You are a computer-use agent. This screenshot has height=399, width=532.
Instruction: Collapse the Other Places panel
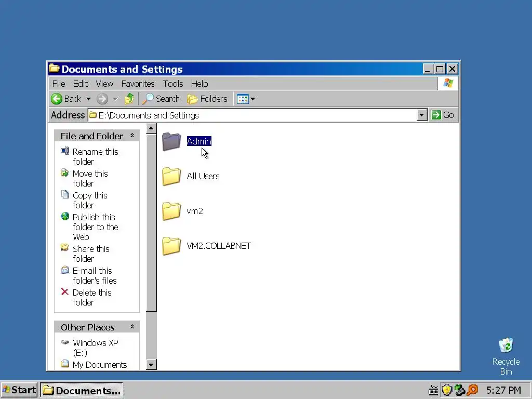point(132,327)
